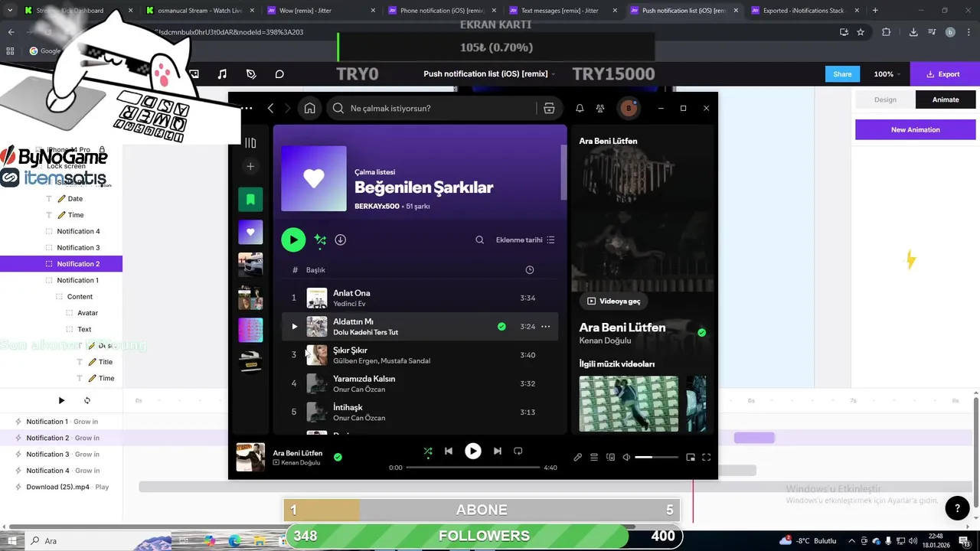Open lyrics microphone icon in player bar
Viewport: 980px width, 551px height.
click(x=578, y=458)
